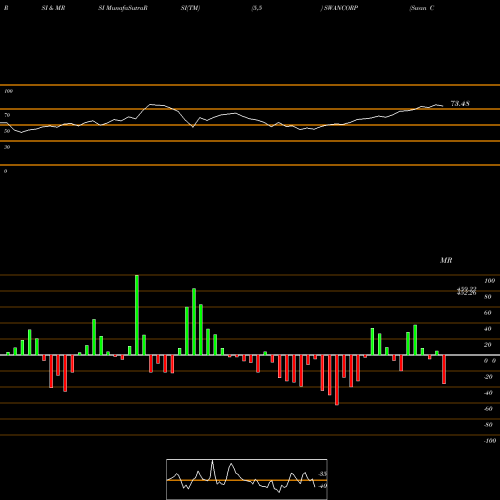
Task: Click the MR axis label -60
Action: click(x=488, y=409)
